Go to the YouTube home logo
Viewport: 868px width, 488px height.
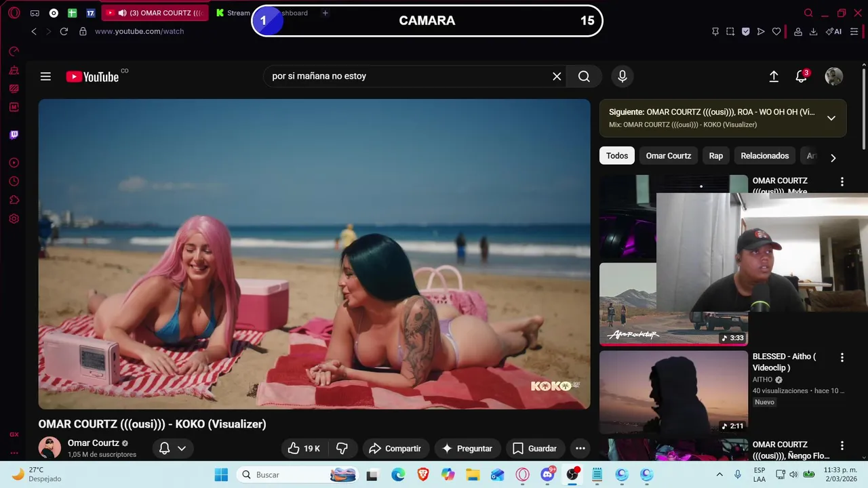coord(93,77)
